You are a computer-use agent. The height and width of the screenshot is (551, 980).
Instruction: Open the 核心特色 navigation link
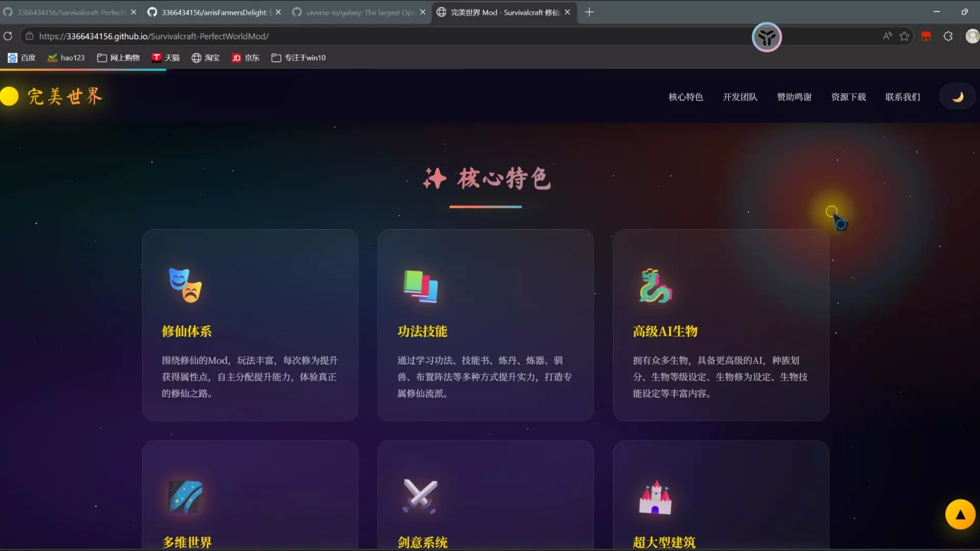tap(685, 97)
